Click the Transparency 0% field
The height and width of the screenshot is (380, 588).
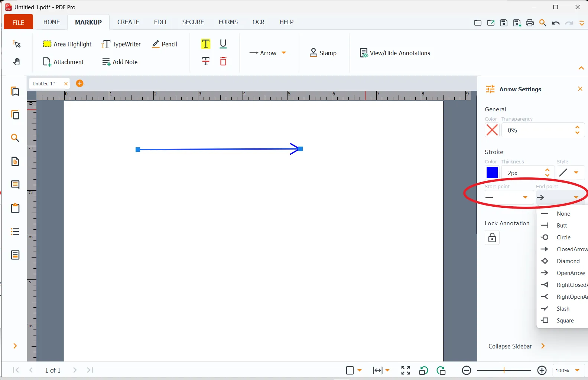click(543, 130)
